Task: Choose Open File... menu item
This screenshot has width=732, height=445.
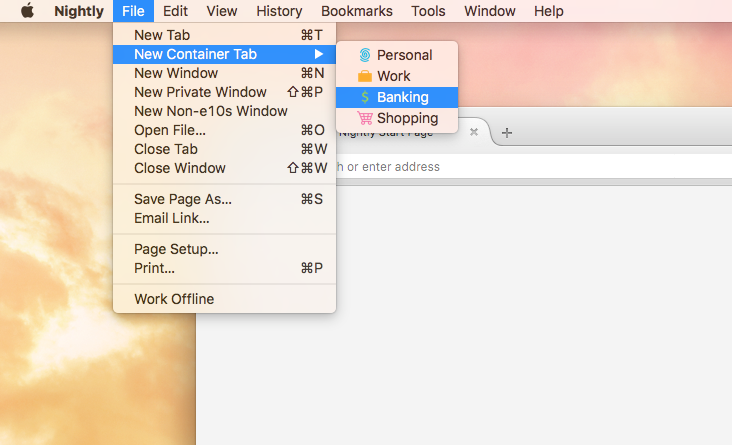Action: pyautogui.click(x=224, y=130)
